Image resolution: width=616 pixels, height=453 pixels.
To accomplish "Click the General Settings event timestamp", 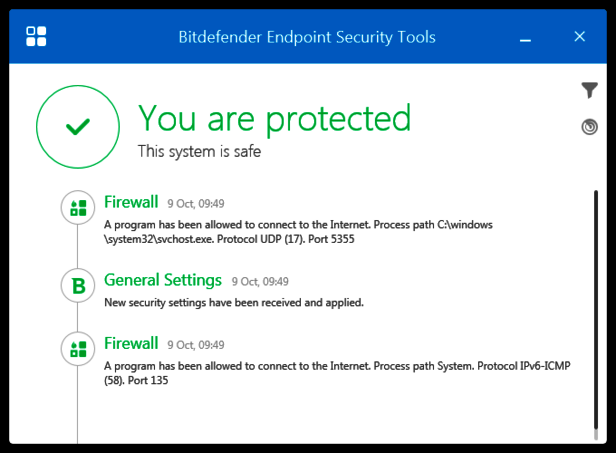I will 260,282.
